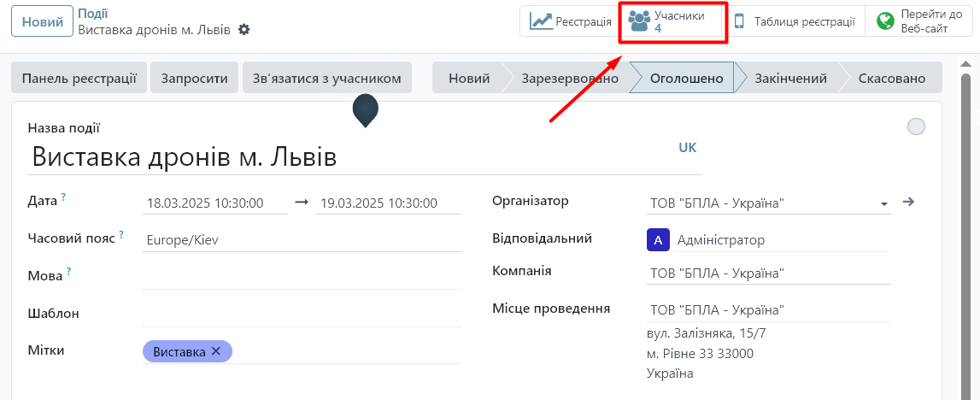The height and width of the screenshot is (400, 980).
Task: Click the Запросити button
Action: coord(195,78)
